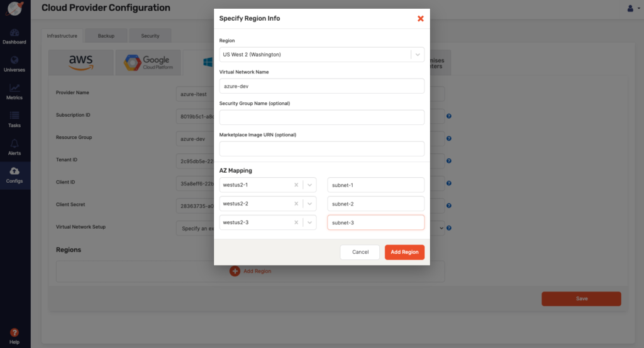
Task: Click the Security Group Name field
Action: (x=321, y=117)
